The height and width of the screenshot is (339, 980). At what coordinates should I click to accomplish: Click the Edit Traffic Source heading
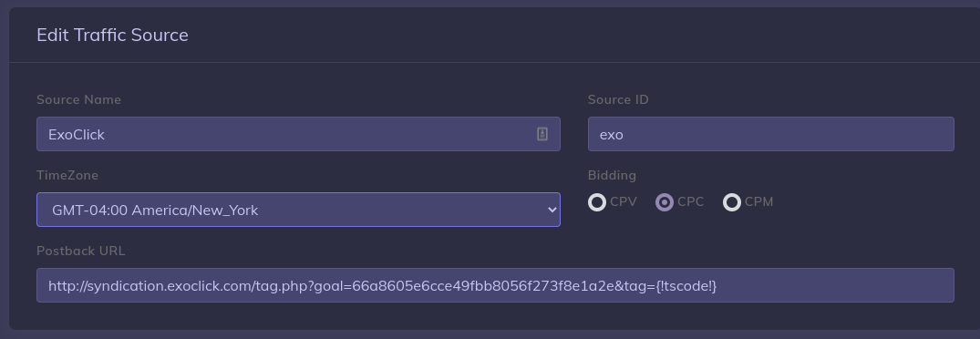[x=112, y=35]
